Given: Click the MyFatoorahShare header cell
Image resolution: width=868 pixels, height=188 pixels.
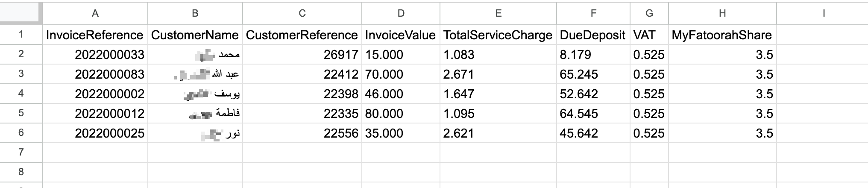Looking at the screenshot, I should [722, 35].
